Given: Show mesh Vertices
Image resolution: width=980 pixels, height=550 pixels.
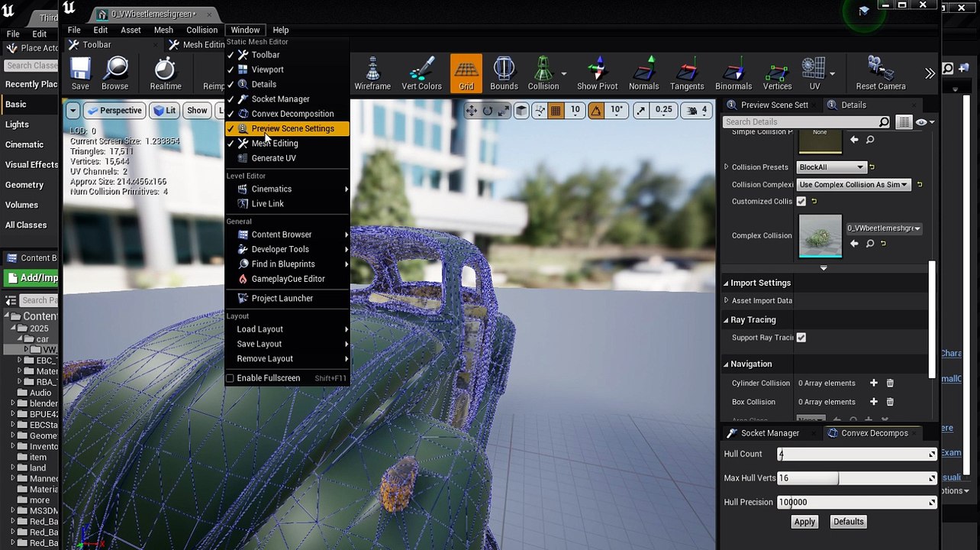Looking at the screenshot, I should 778,74.
